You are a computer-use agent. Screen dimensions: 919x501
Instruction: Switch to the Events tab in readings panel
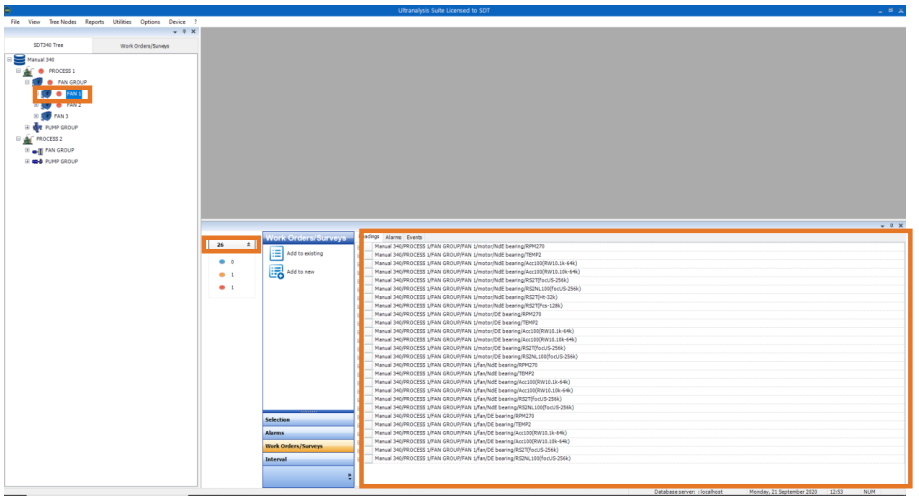coord(414,237)
